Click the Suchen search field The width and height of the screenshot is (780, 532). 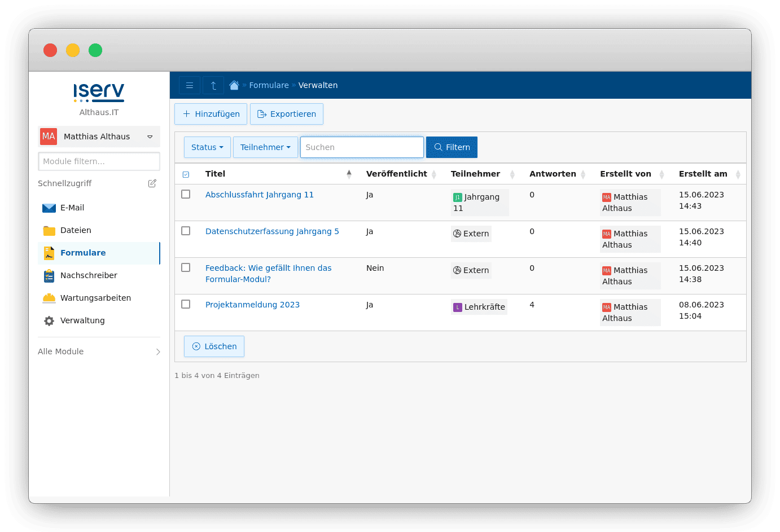(x=362, y=147)
